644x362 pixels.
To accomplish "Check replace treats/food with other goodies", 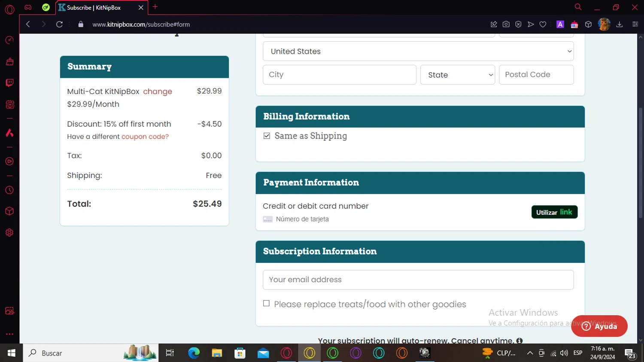I will (266, 304).
